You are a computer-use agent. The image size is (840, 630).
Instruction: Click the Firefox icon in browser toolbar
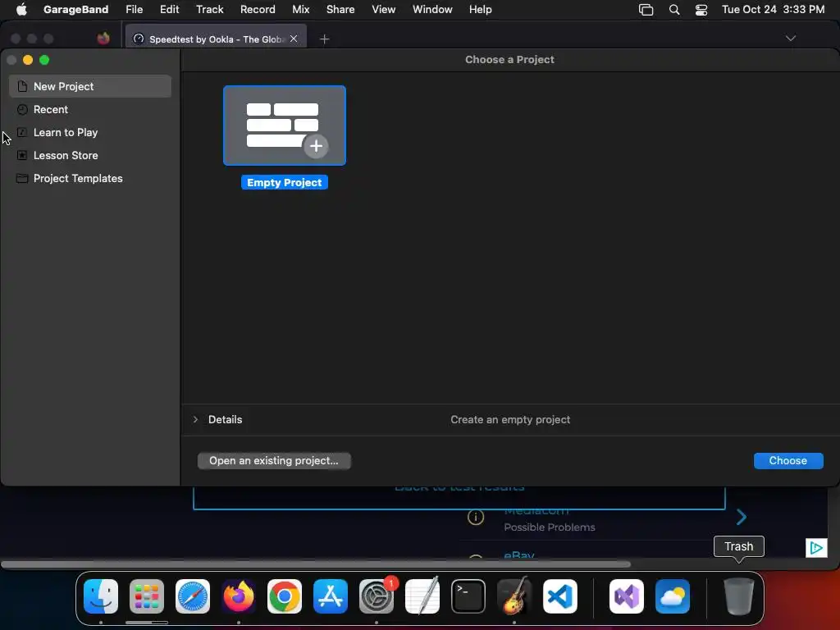click(x=103, y=38)
